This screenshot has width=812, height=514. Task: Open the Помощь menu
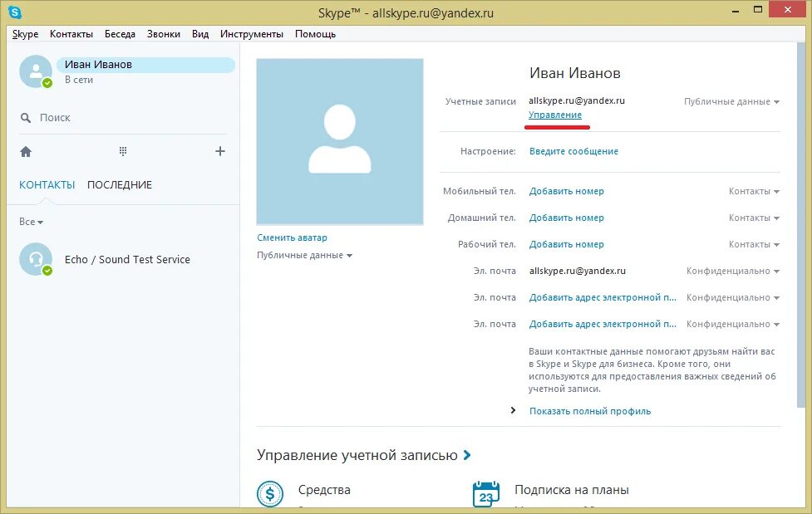315,34
